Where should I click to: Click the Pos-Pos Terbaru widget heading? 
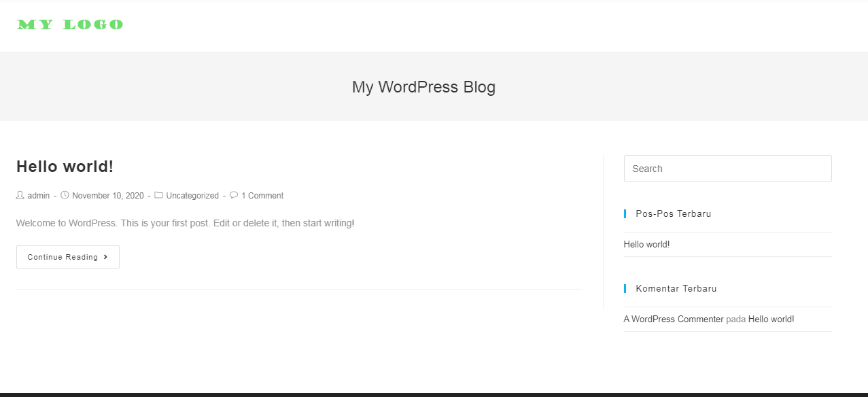pyautogui.click(x=674, y=213)
